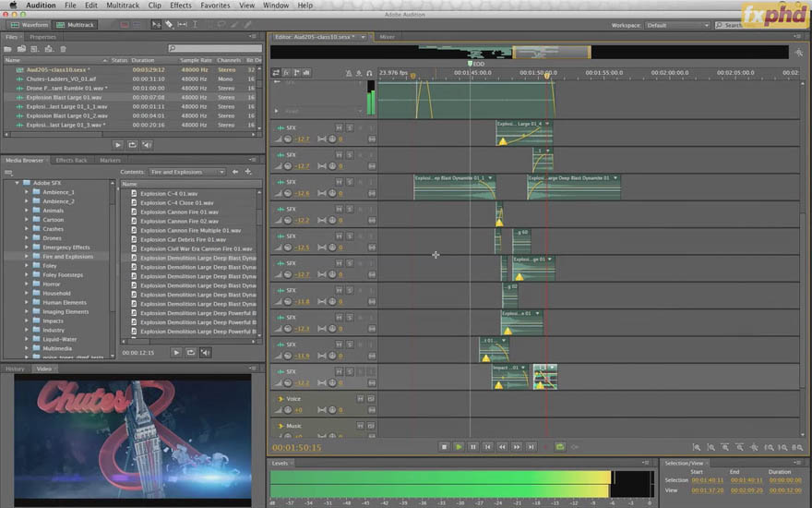Click the headphones monitoring icon

tap(369, 73)
